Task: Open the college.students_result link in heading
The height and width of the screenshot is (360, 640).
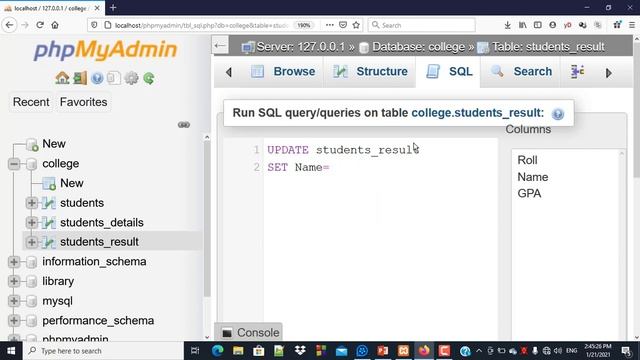Action: pos(478,113)
